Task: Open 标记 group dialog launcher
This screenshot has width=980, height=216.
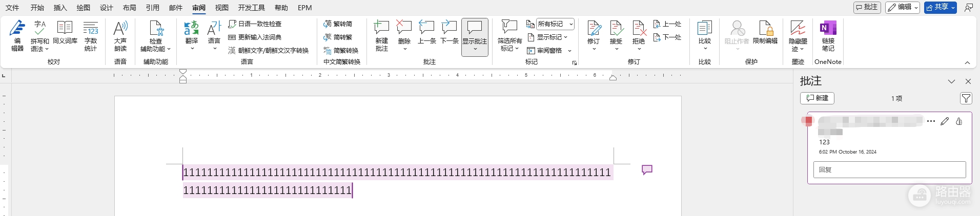Action: tap(575, 63)
